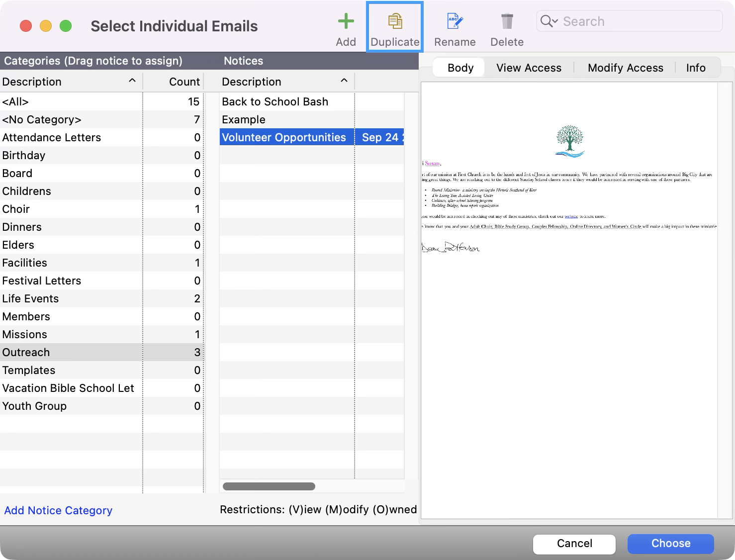Click the Sep 24 date cell
735x560 pixels.
pyautogui.click(x=380, y=137)
